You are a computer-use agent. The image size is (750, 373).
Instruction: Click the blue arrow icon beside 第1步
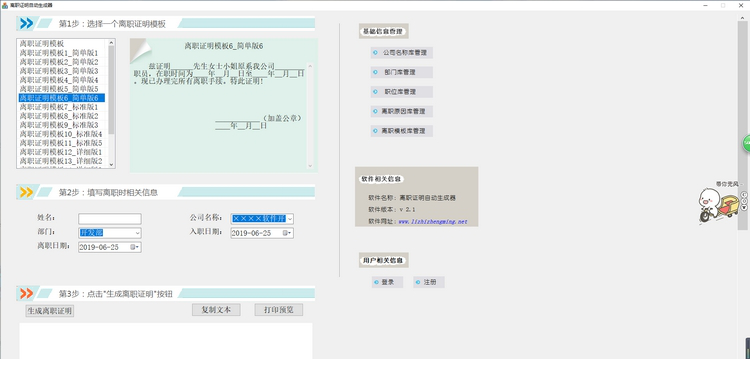click(27, 23)
